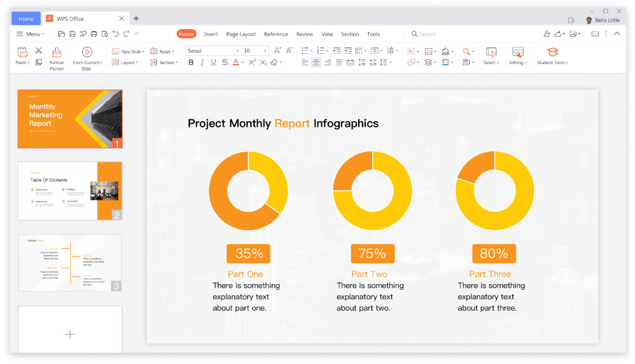Insert a text box
Screen dimensions: 635x364
pyautogui.click(x=411, y=51)
